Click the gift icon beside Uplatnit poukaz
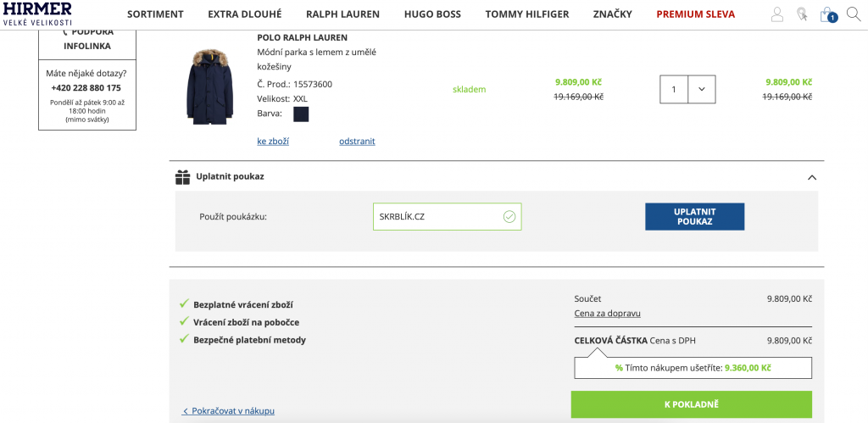This screenshot has height=423, width=868. [183, 177]
